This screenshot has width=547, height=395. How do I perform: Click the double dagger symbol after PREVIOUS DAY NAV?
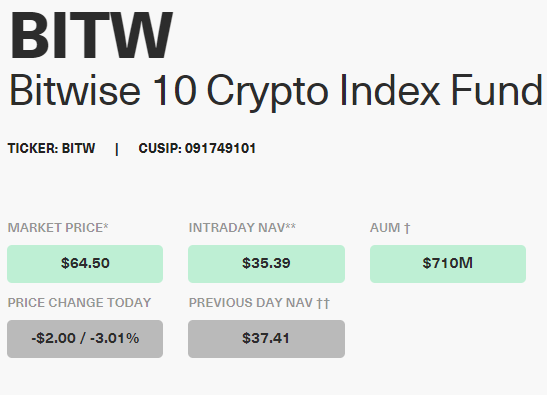(x=323, y=304)
